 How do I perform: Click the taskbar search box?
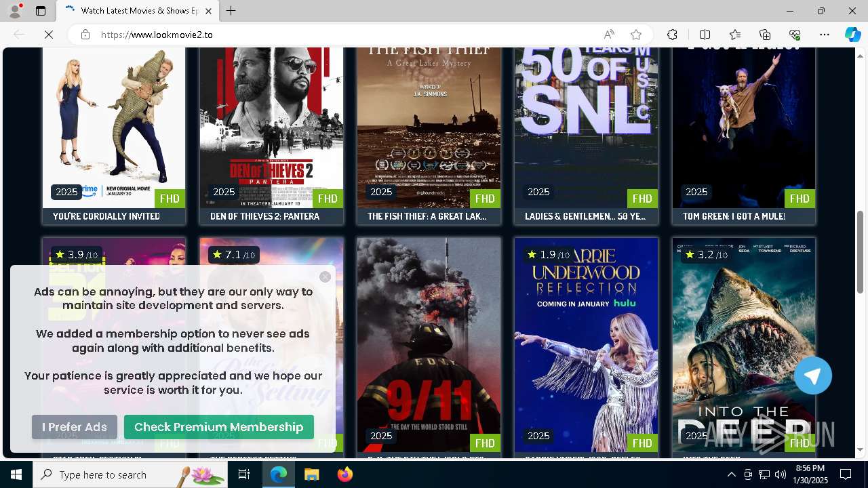pyautogui.click(x=131, y=474)
